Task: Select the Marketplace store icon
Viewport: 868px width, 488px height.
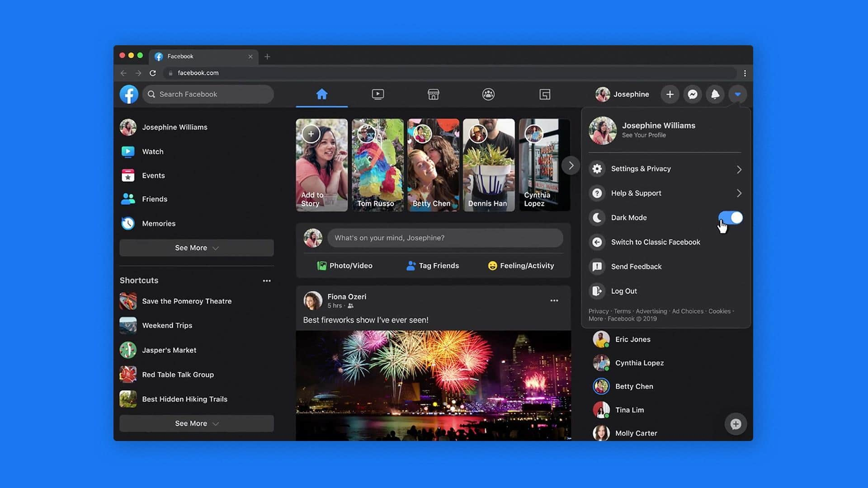Action: tap(434, 94)
